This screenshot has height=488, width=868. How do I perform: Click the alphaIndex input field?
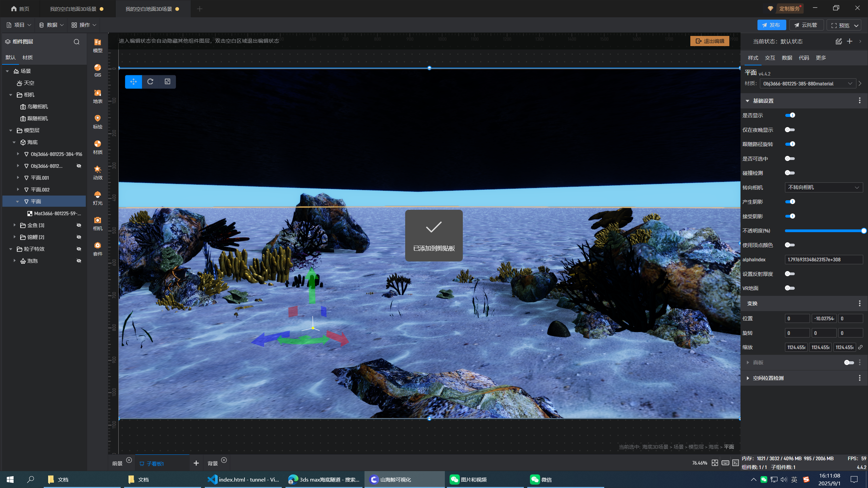pyautogui.click(x=824, y=260)
